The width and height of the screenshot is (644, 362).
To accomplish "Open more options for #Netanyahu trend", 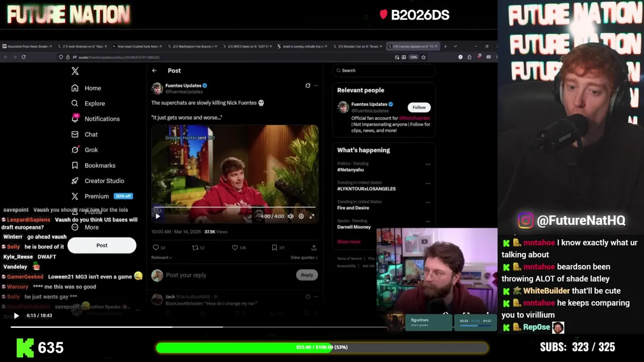I will click(428, 164).
